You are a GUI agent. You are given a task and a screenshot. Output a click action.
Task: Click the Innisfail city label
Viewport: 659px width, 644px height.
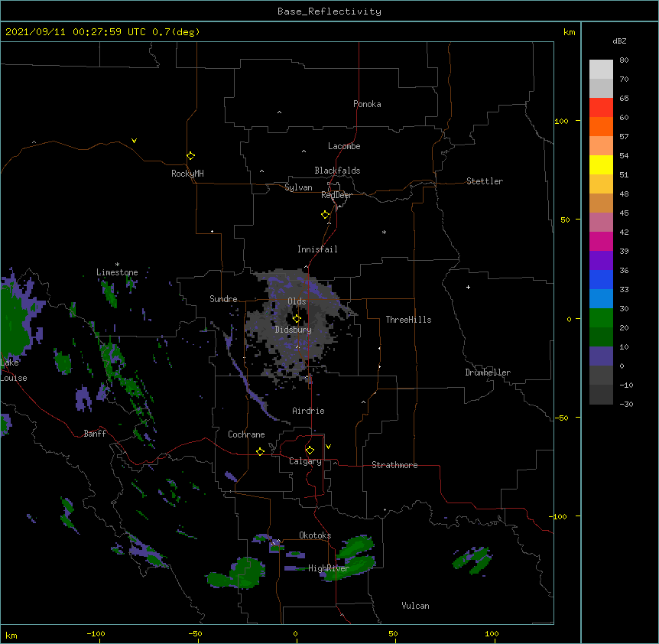(317, 249)
